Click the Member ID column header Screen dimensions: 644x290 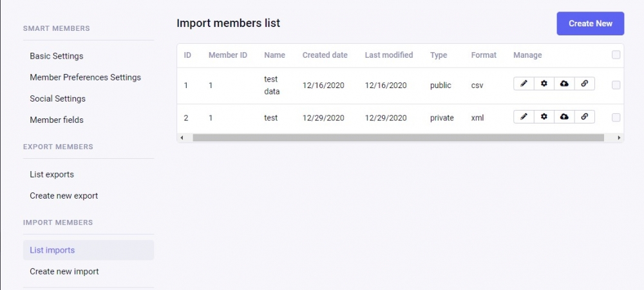tap(228, 55)
